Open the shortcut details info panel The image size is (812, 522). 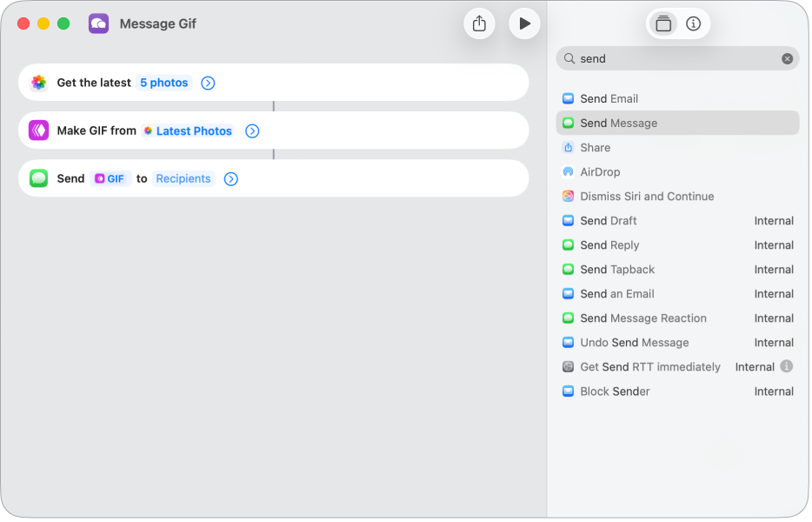click(x=692, y=23)
